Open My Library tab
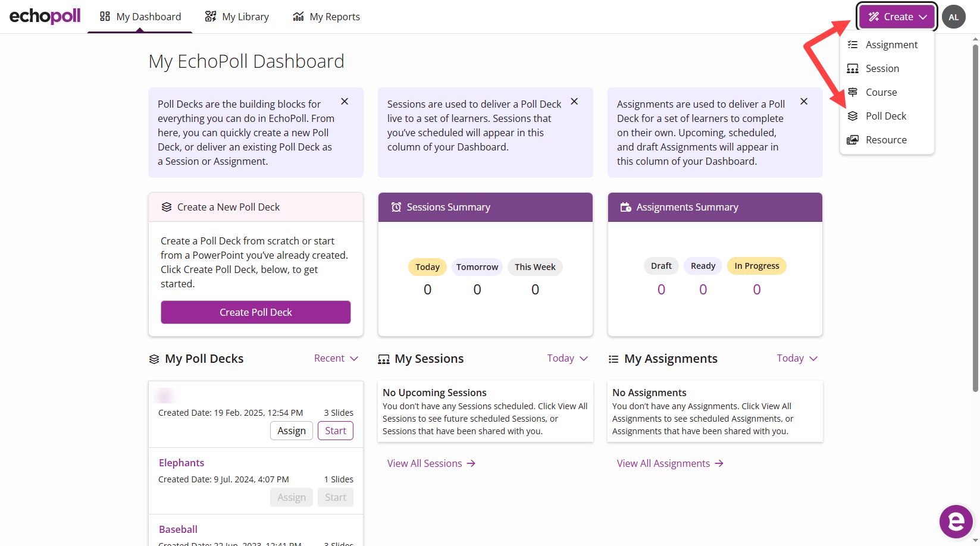The width and height of the screenshot is (980, 546). pyautogui.click(x=237, y=17)
